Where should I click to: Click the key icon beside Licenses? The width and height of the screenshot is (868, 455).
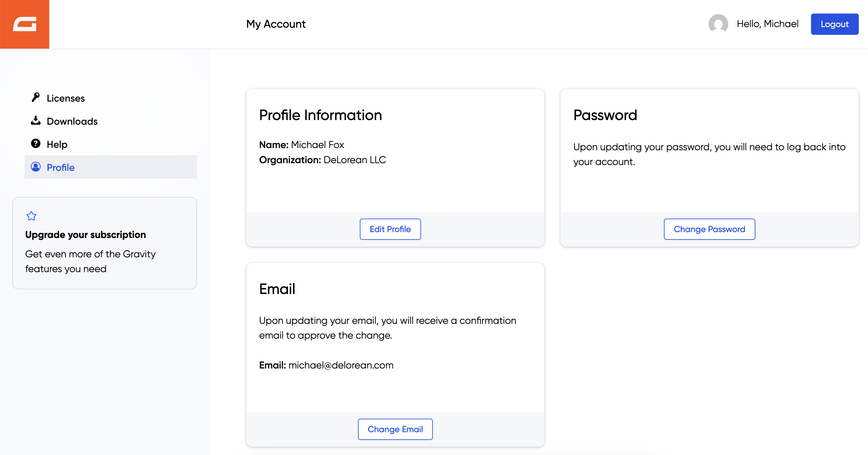36,97
